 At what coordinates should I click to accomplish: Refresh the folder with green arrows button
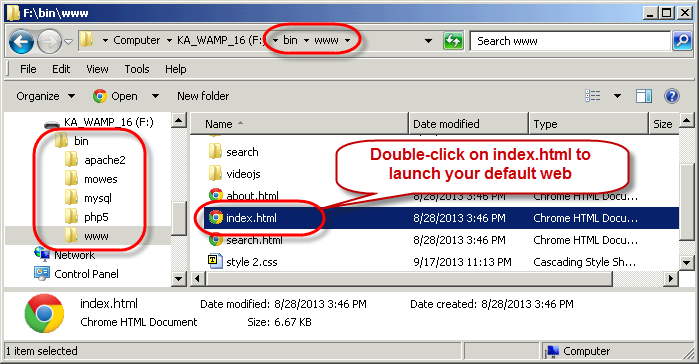453,41
